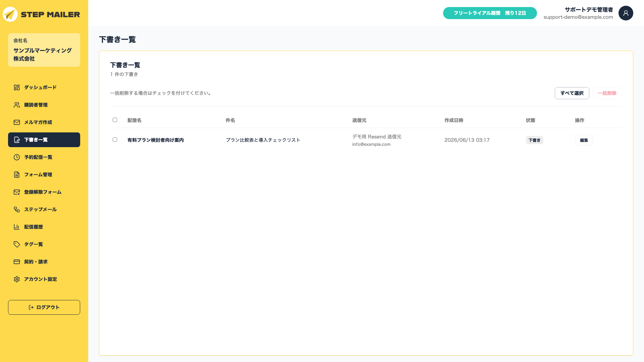
Task: Click subject プラン比較表と導入チェックリスト
Action: (x=263, y=140)
